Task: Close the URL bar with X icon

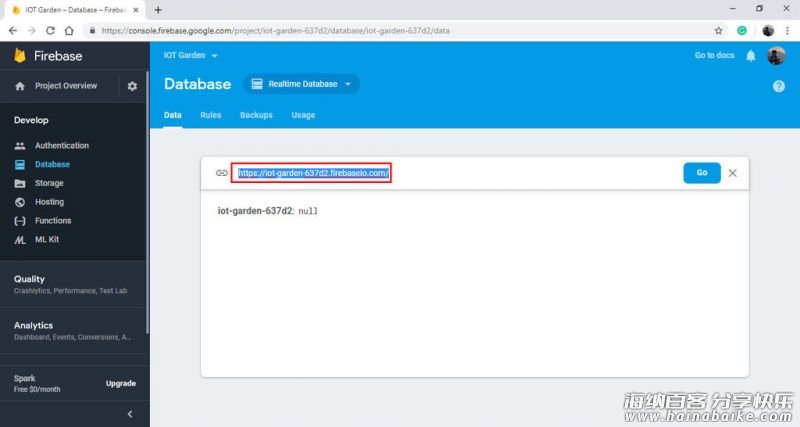Action: tap(733, 173)
